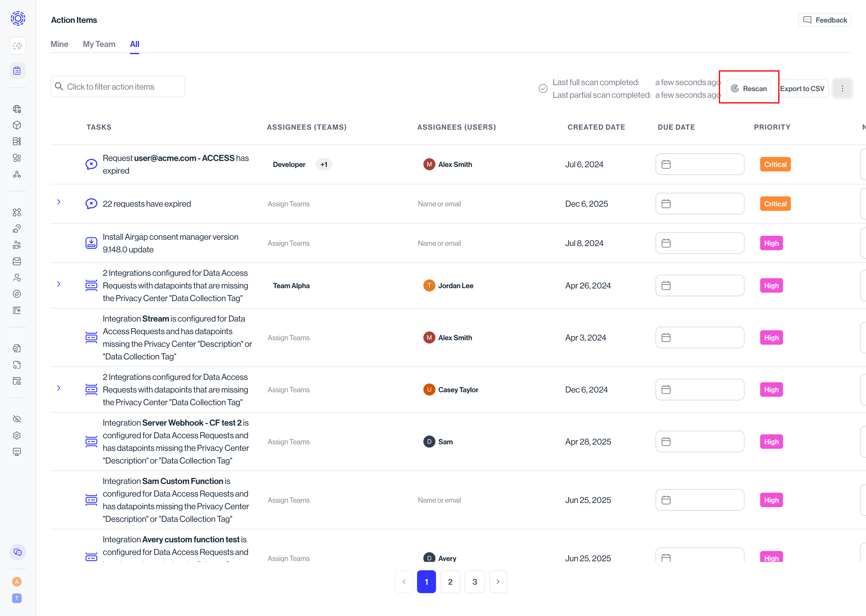Go to page 2 of action items
Viewport: 866px width, 616px height.
[x=450, y=582]
